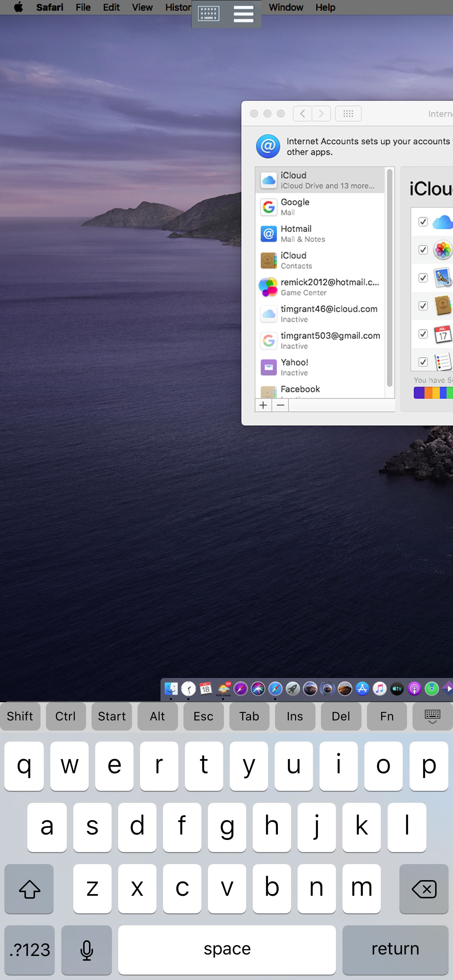
Task: Switch to the .?123 symbols keyboard
Action: [x=29, y=950]
